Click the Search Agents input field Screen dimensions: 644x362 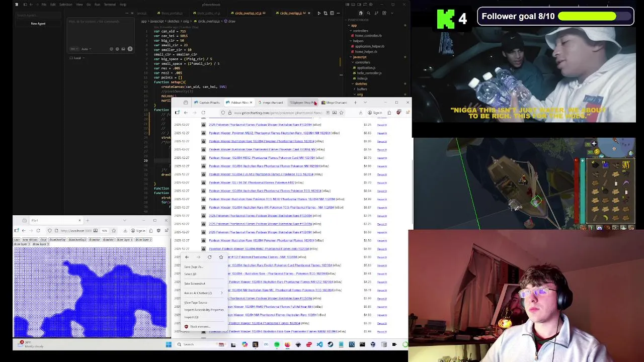click(38, 15)
